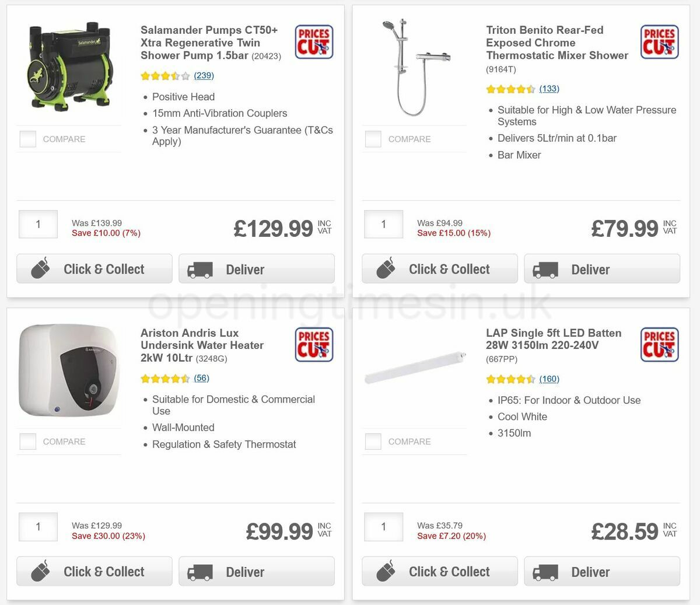Click the Prices Cut badge on Salamander pump listing

click(313, 41)
